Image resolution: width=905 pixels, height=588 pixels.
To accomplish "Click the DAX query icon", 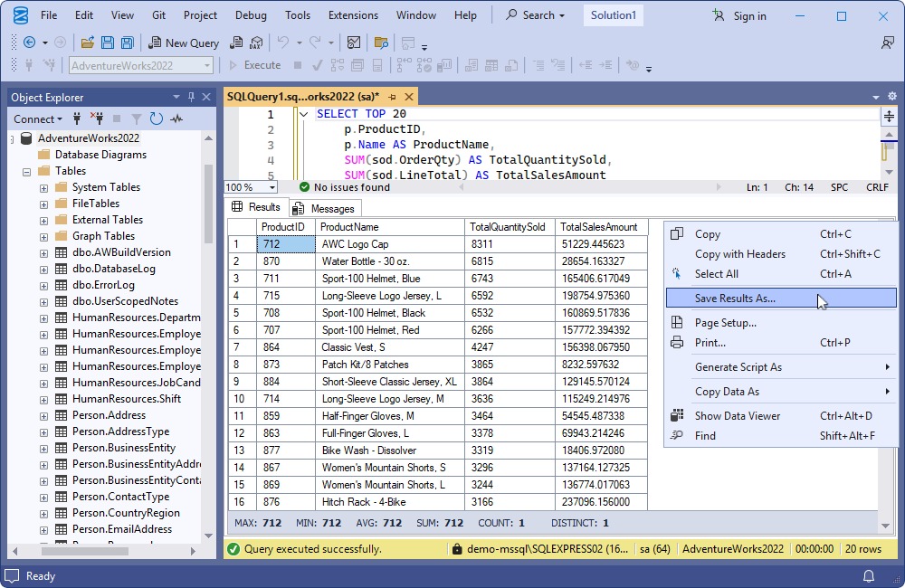I will coord(256,43).
